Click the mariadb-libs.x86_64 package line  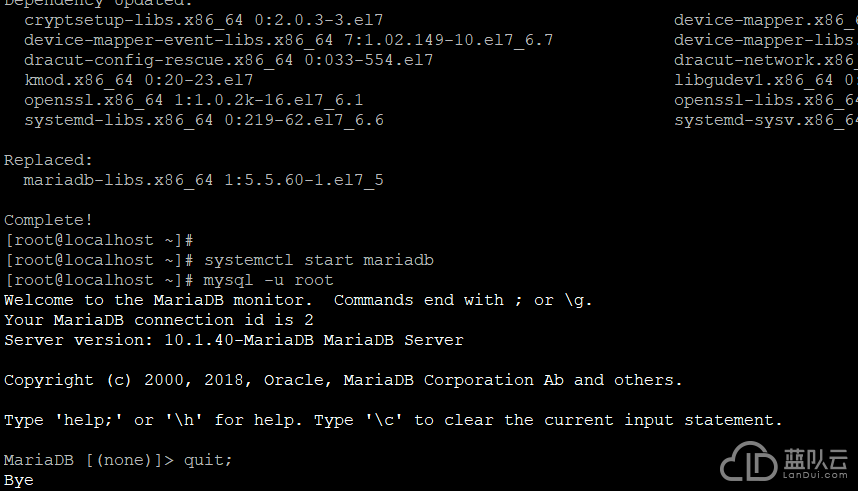pos(204,180)
